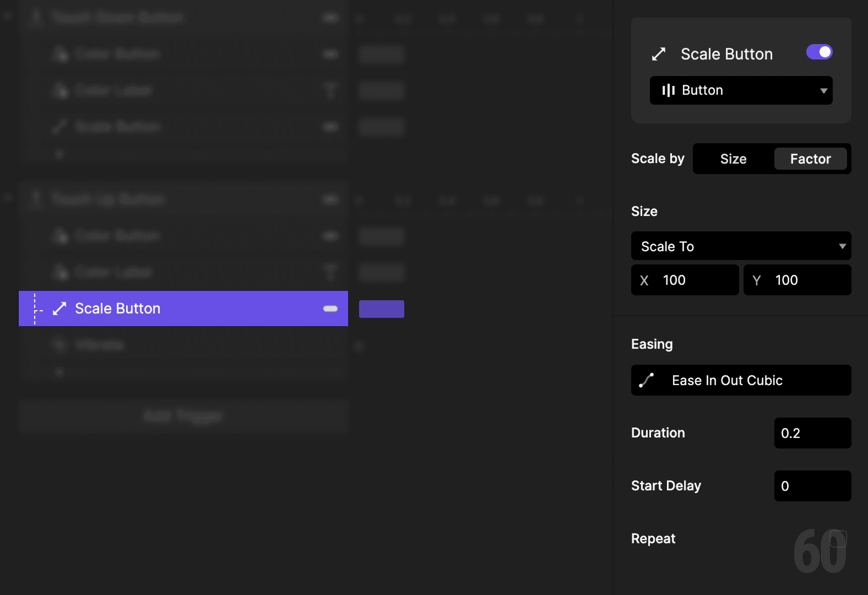
Task: Click the touch gesture icon on the Touch Down Button trigger
Action: [36, 17]
